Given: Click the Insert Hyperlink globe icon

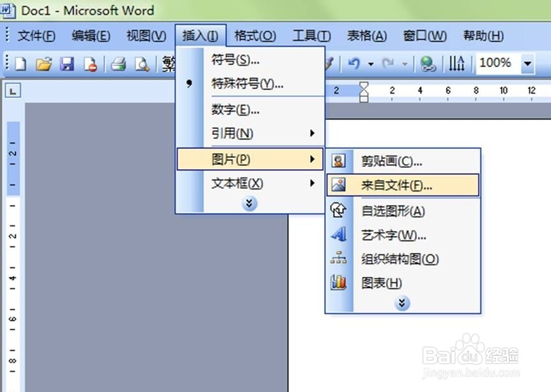Looking at the screenshot, I should pos(428,64).
